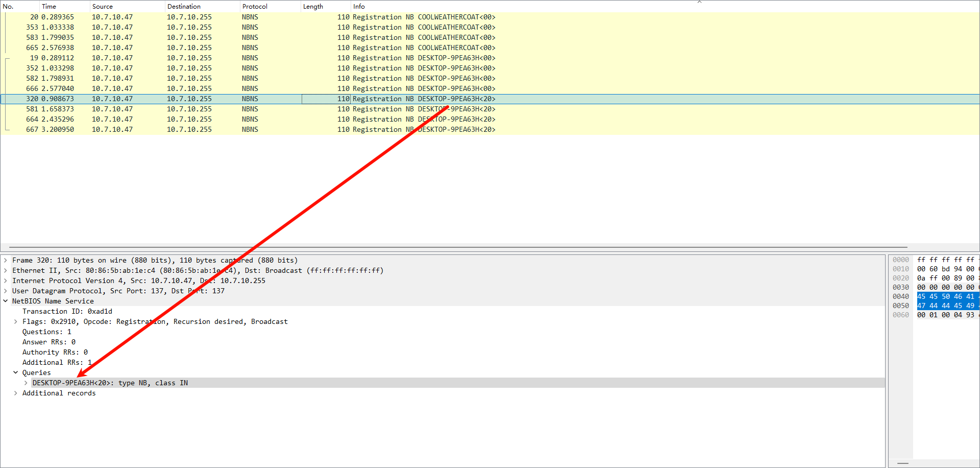Expand the DESKTOP-9PEA63H<20> query entry
This screenshot has height=468, width=980.
[x=25, y=383]
